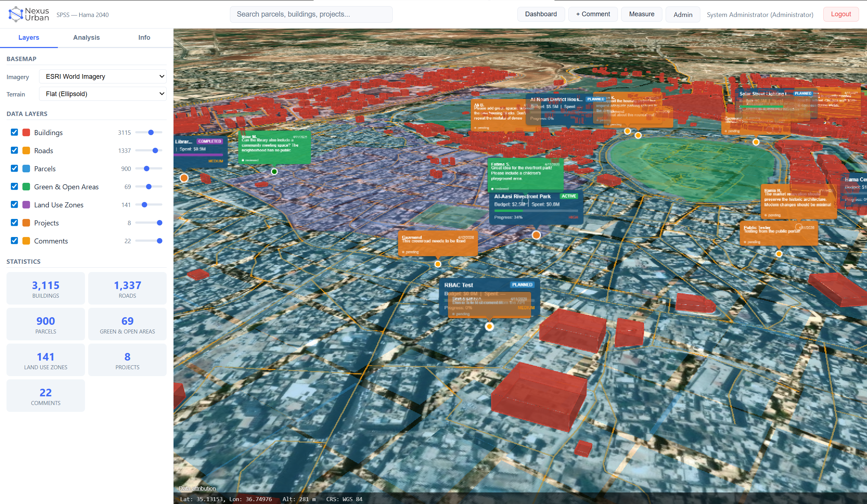
Task: Click the Gazmend crossroad comment pin
Action: click(x=438, y=264)
